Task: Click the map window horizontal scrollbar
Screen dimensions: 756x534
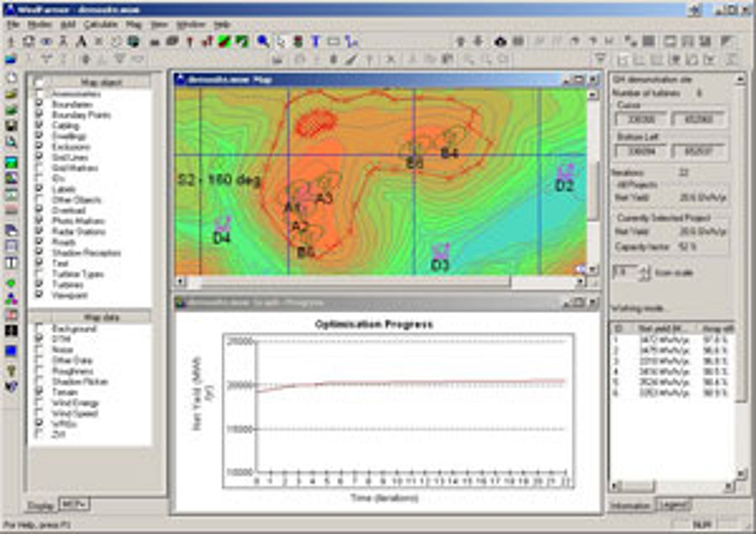Action: pyautogui.click(x=381, y=281)
